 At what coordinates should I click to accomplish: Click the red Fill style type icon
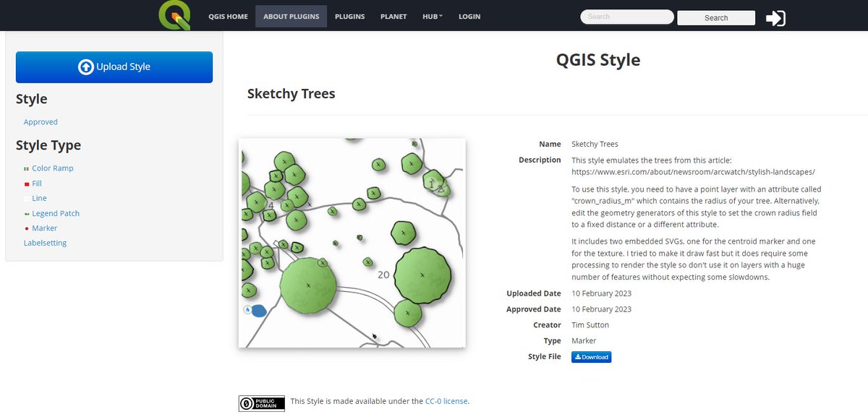pos(26,184)
